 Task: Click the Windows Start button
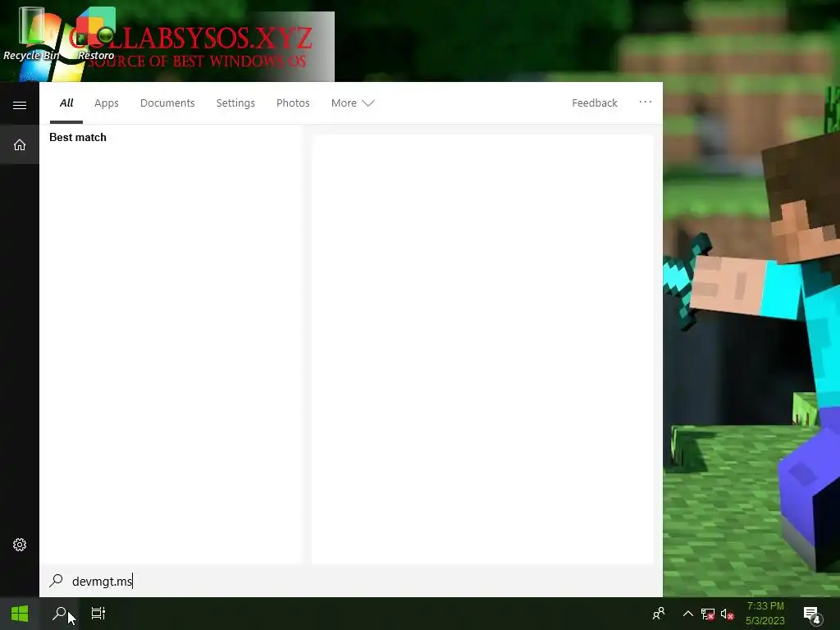(20, 614)
